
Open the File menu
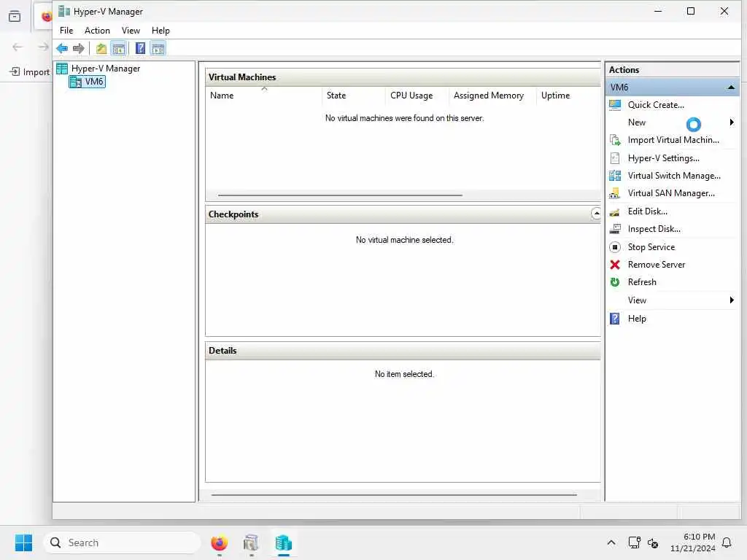point(66,31)
